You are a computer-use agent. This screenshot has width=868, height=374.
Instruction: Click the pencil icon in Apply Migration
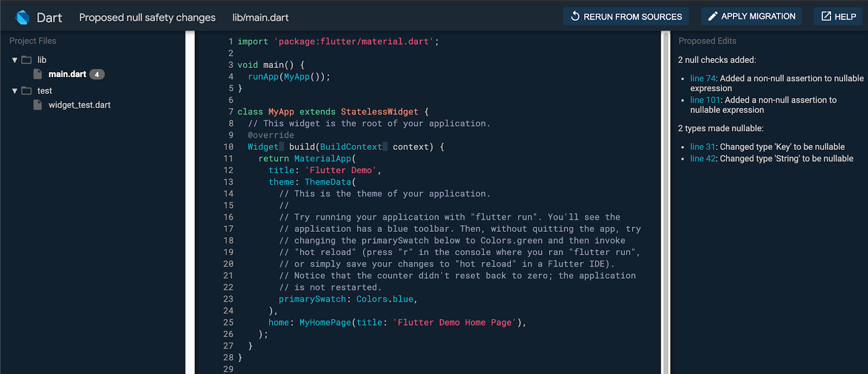coord(713,16)
